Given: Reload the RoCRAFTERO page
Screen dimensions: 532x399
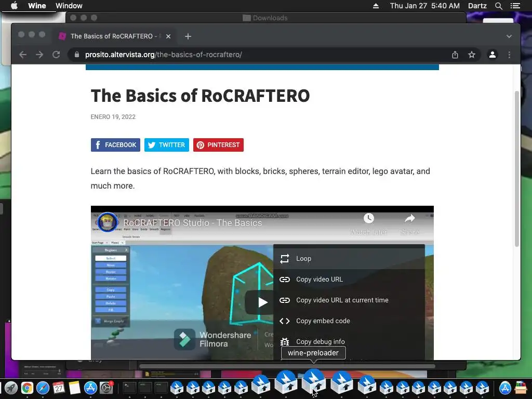Looking at the screenshot, I should [x=56, y=55].
